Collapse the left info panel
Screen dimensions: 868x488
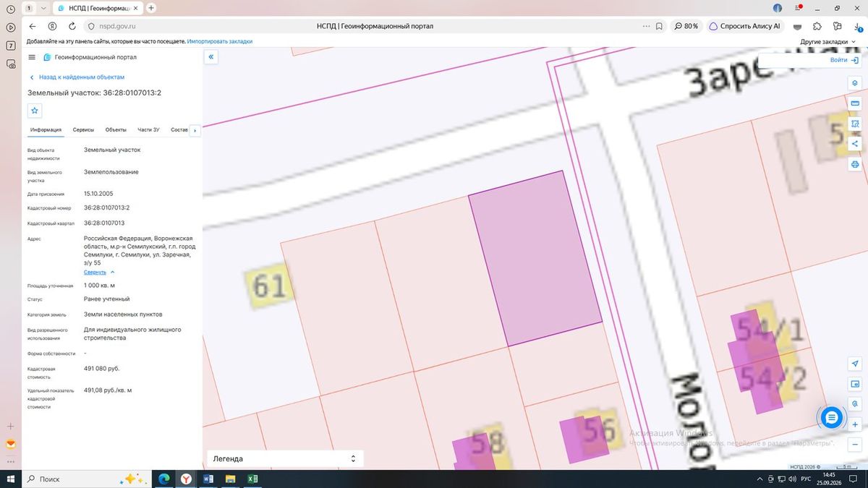(x=211, y=56)
